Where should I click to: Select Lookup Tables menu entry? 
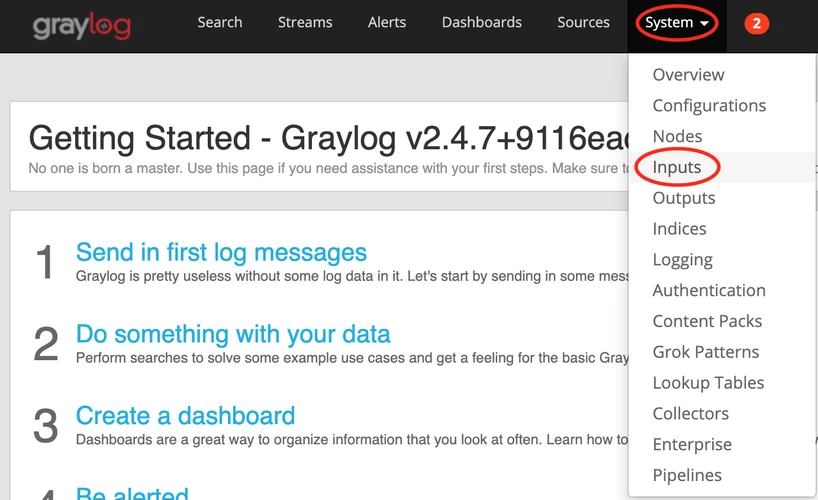pyautogui.click(x=708, y=383)
